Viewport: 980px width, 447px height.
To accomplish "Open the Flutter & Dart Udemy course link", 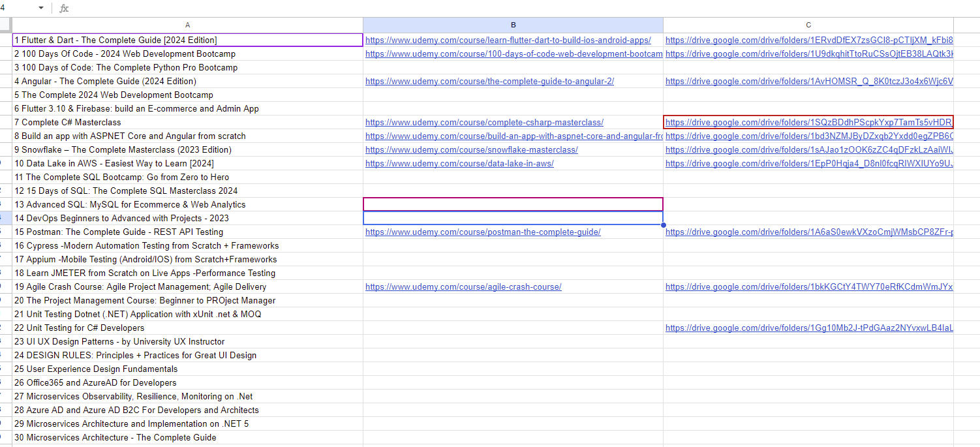I will pyautogui.click(x=508, y=40).
